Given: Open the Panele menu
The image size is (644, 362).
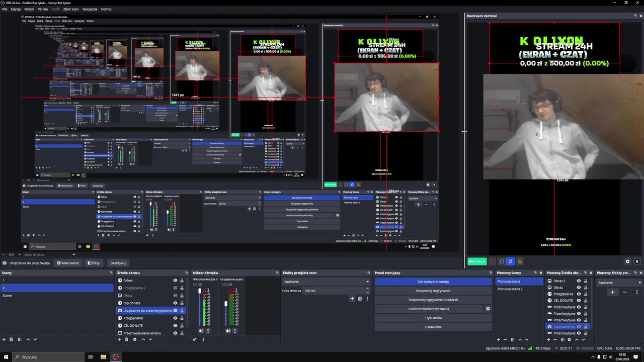Looking at the screenshot, I should point(42,9).
